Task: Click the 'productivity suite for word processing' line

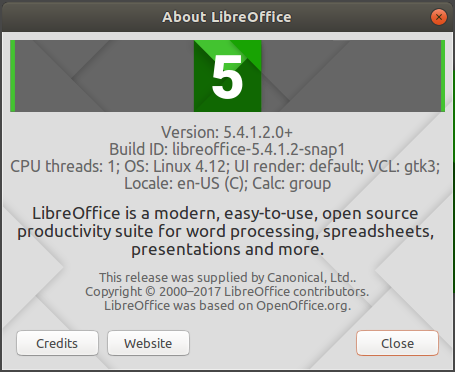Action: tap(226, 231)
